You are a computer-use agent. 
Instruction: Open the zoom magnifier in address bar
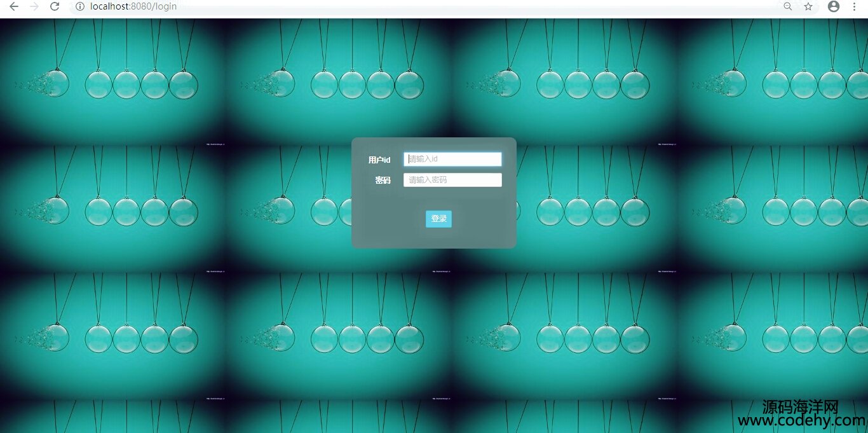coord(788,6)
